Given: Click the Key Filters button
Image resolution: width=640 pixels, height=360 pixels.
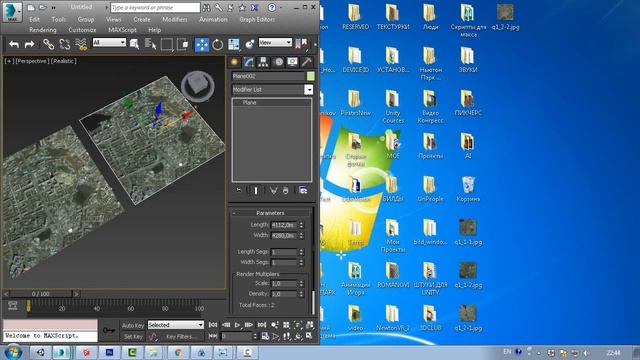Looking at the screenshot, I should (x=181, y=336).
